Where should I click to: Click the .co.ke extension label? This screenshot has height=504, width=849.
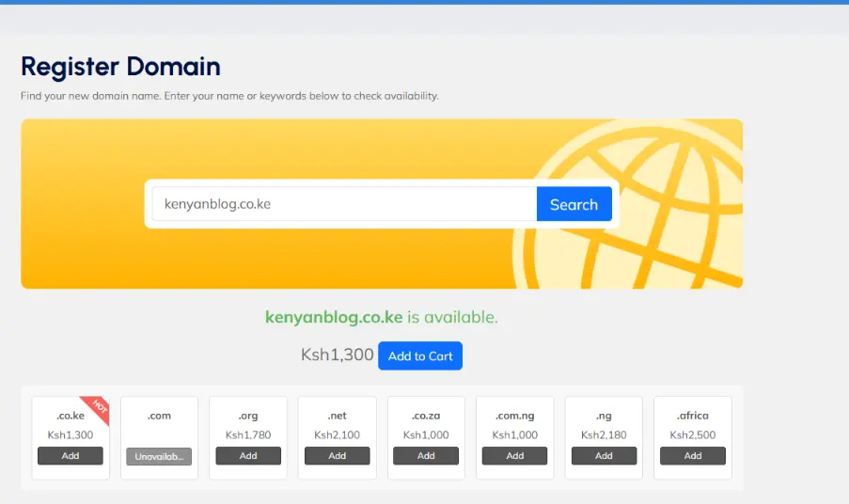(71, 416)
